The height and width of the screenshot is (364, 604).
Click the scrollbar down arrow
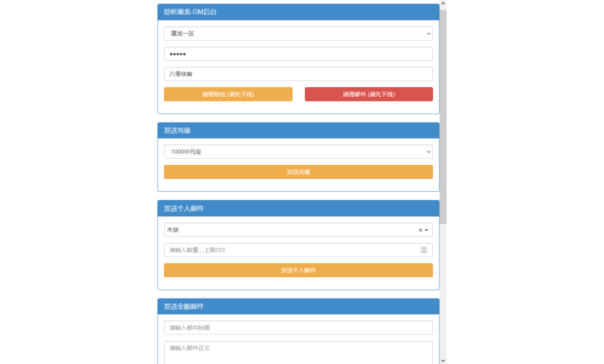pos(443,360)
